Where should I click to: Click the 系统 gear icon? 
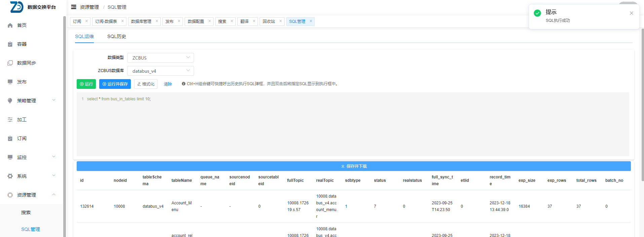[10, 176]
